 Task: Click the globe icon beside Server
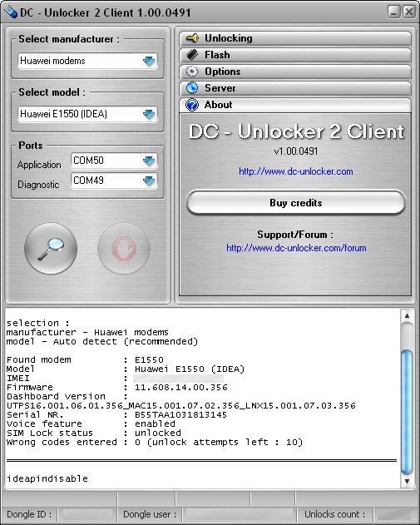point(192,88)
